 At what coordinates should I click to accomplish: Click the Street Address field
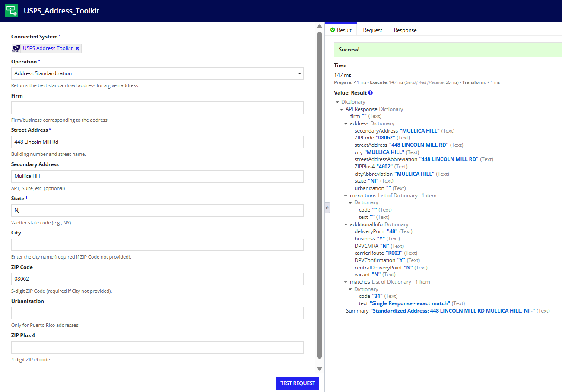[x=157, y=142]
